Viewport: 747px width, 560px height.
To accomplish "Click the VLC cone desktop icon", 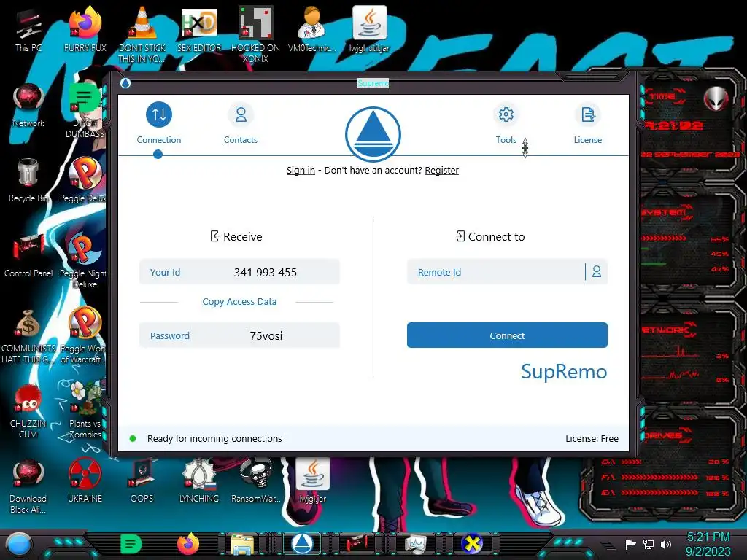I will [142, 34].
